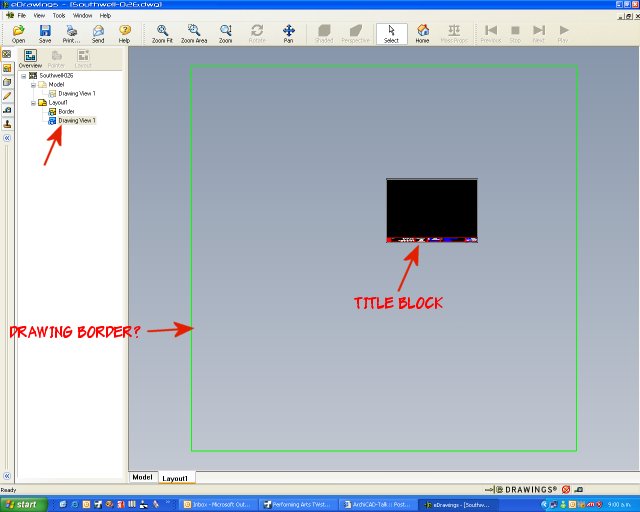Open the Markup pencil sidebar tab
This screenshot has height=512, width=640.
click(7, 96)
